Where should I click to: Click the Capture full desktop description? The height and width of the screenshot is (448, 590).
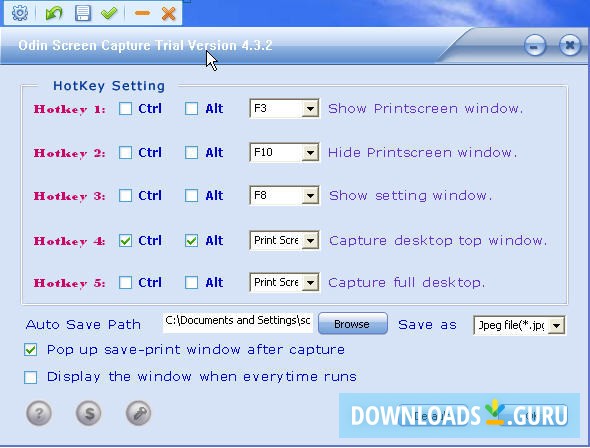click(407, 282)
